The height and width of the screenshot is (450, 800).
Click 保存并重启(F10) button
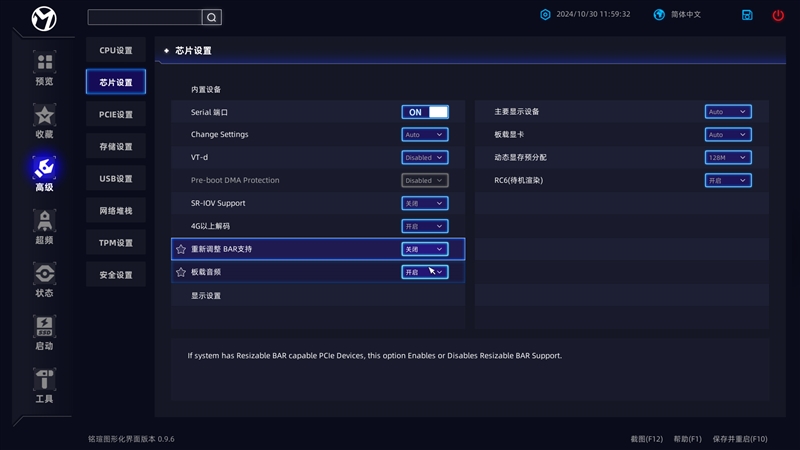click(740, 439)
